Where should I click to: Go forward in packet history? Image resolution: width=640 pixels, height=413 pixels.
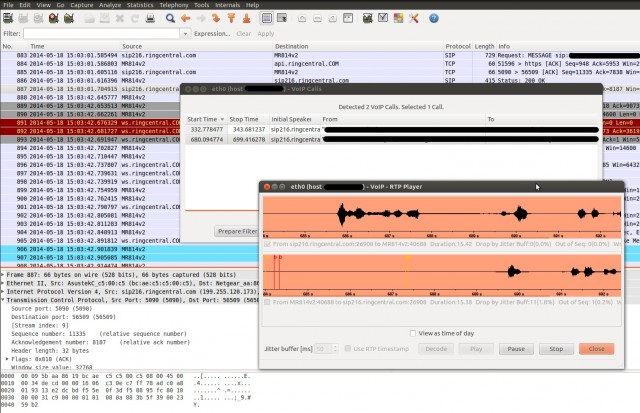click(201, 18)
